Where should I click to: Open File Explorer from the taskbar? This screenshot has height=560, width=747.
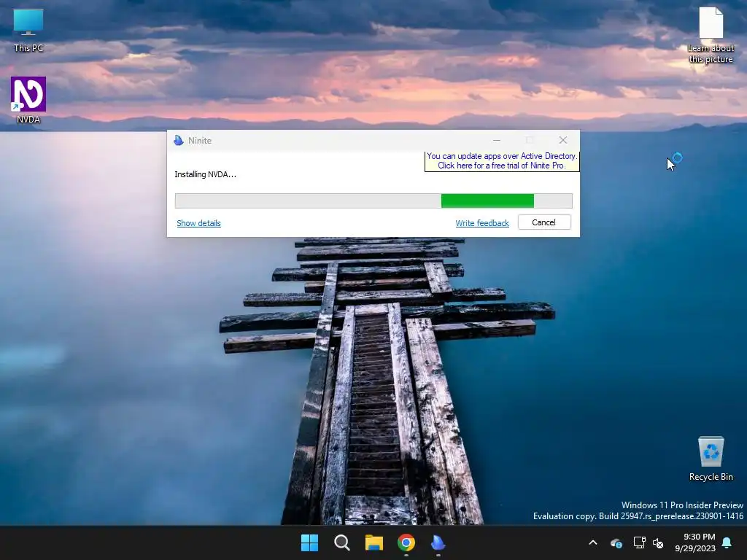point(374,542)
